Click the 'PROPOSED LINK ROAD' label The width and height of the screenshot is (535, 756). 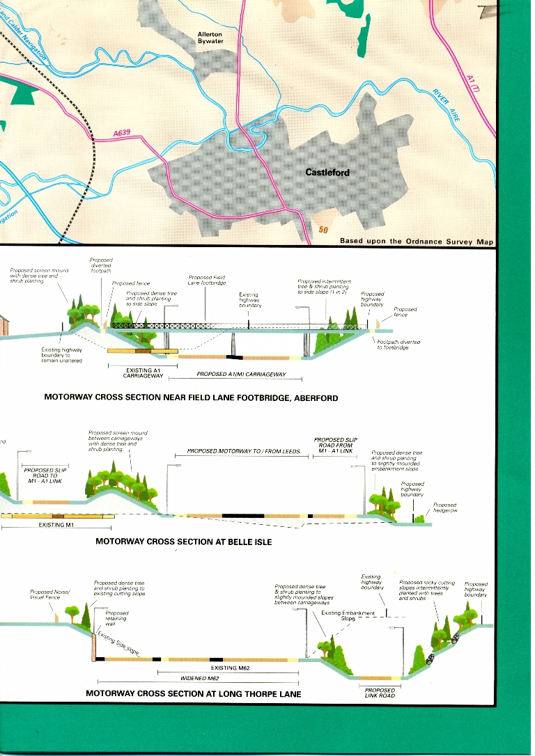380,693
